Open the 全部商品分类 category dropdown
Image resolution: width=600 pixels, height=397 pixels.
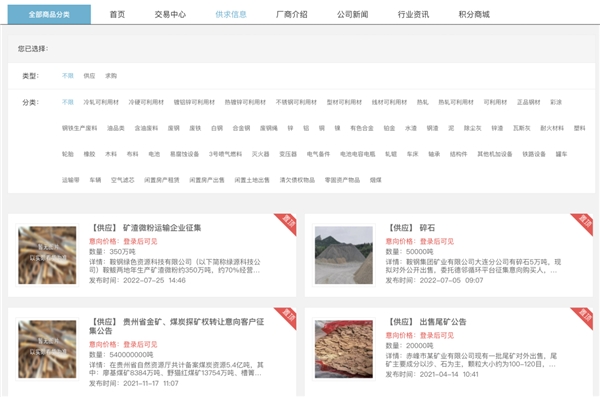(x=49, y=15)
